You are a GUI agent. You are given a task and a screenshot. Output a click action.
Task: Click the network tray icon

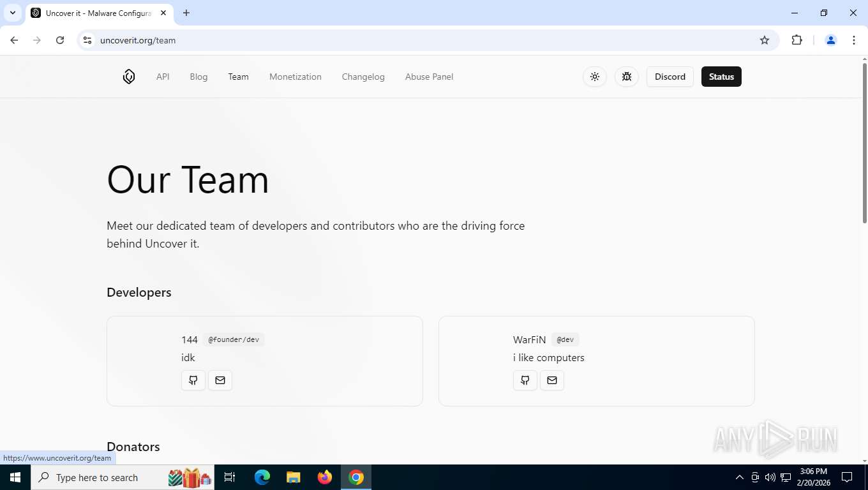[786, 477]
